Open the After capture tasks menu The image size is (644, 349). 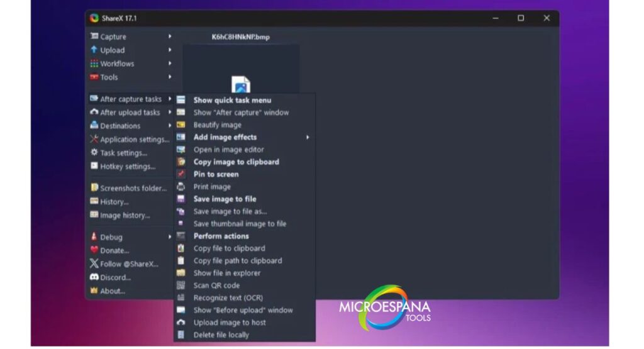131,99
